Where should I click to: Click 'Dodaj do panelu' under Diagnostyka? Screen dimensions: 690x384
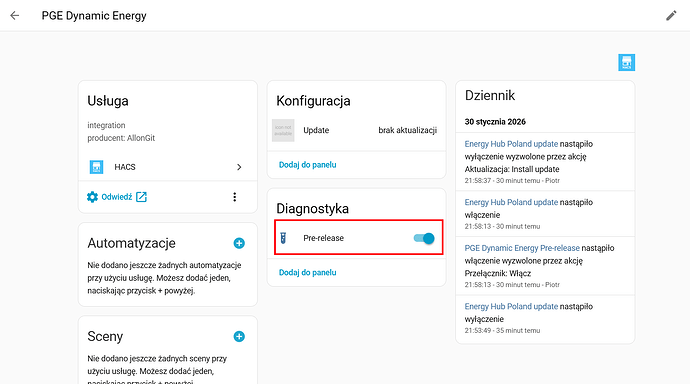(x=308, y=273)
